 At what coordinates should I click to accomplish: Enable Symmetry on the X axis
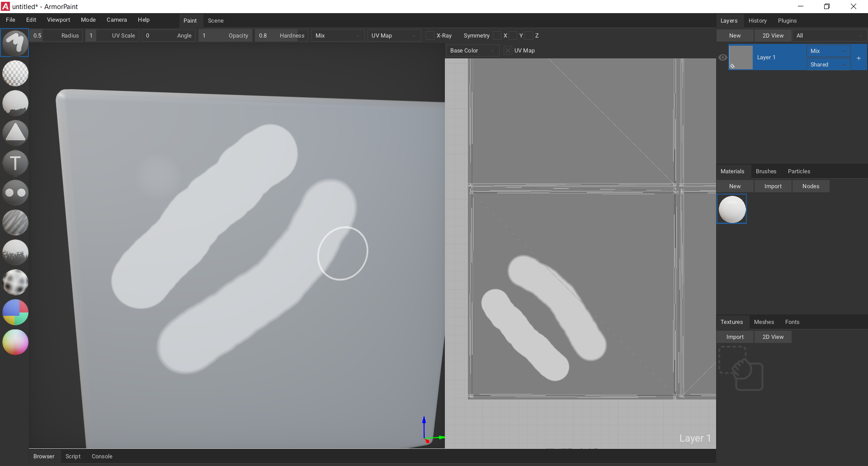(x=497, y=35)
